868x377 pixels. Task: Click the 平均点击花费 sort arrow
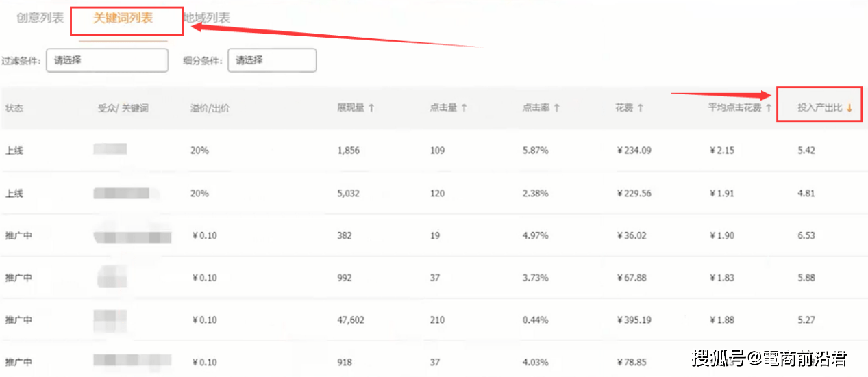(769, 108)
